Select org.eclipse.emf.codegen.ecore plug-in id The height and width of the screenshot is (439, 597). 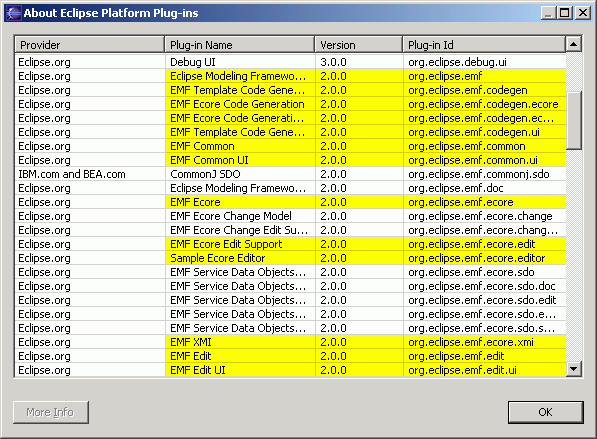point(484,104)
